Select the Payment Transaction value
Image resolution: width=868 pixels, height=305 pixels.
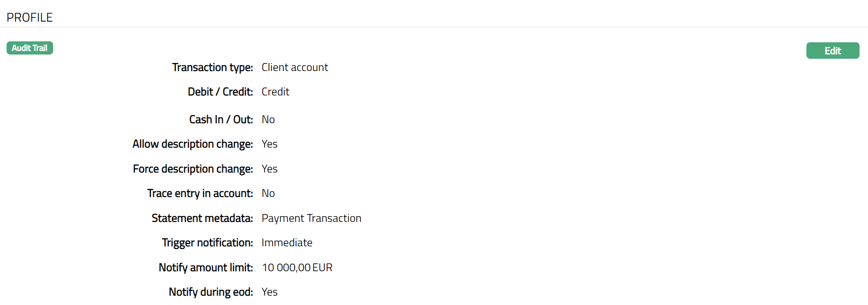coord(311,218)
